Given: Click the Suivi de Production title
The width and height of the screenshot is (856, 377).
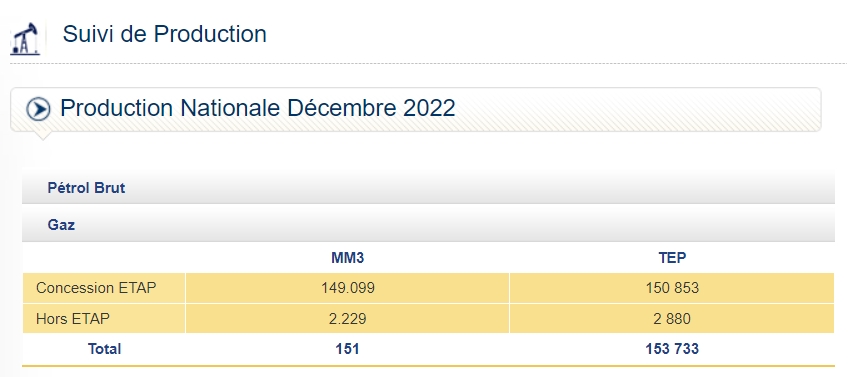Looking at the screenshot, I should coord(164,34).
